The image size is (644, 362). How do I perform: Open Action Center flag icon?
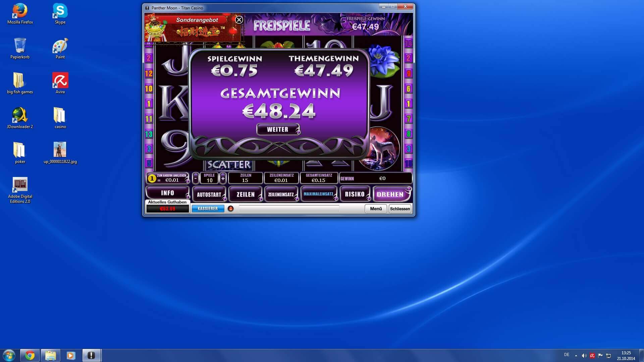point(600,356)
